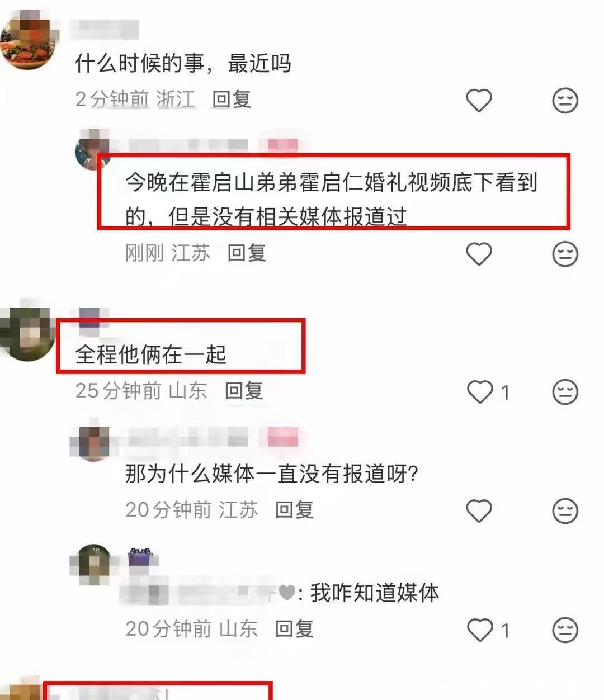Reply to the 20分钟前 山东 comment
This screenshot has height=700, width=604.
point(294,629)
